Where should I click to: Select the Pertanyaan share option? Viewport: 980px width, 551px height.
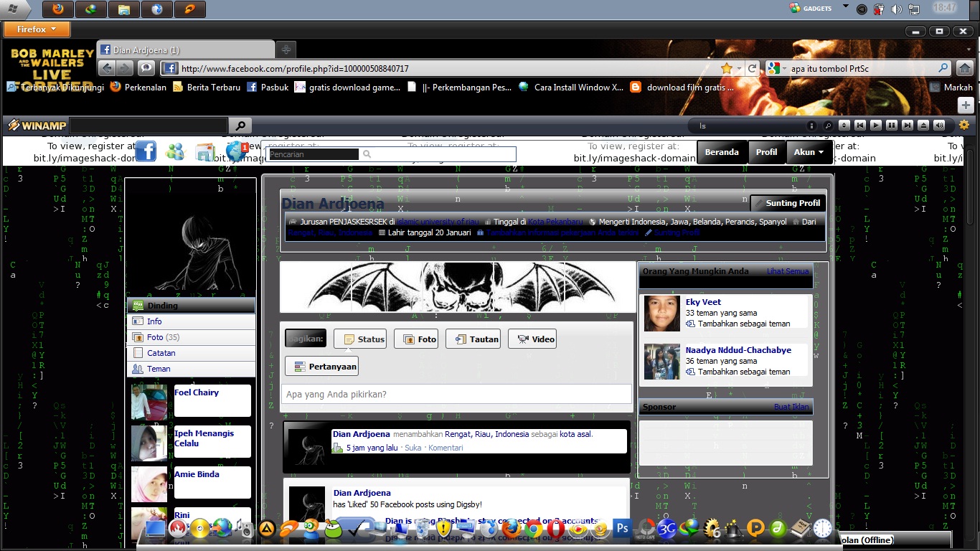click(321, 366)
